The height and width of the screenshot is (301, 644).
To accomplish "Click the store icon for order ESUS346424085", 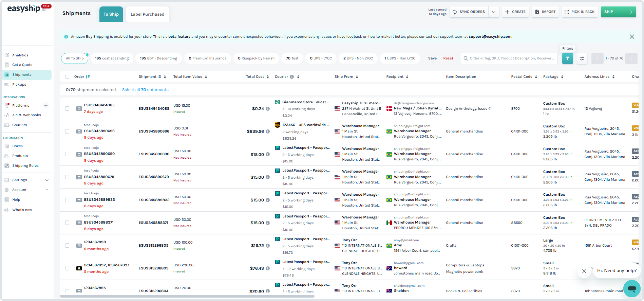I will click(79, 109).
